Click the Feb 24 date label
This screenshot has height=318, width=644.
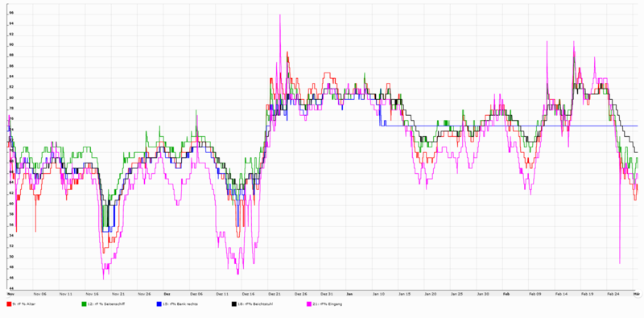[613, 294]
